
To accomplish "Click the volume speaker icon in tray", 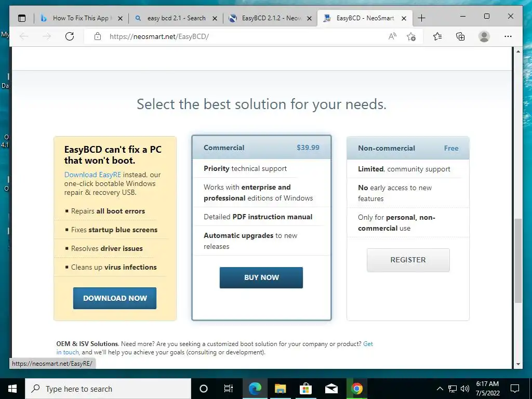I will [x=465, y=389].
